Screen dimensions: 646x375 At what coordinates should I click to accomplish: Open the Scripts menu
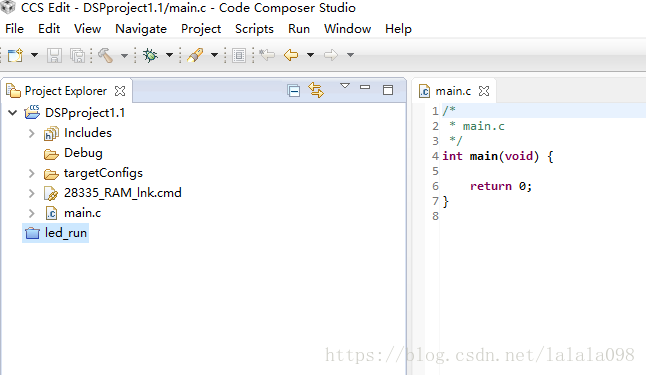(x=254, y=29)
